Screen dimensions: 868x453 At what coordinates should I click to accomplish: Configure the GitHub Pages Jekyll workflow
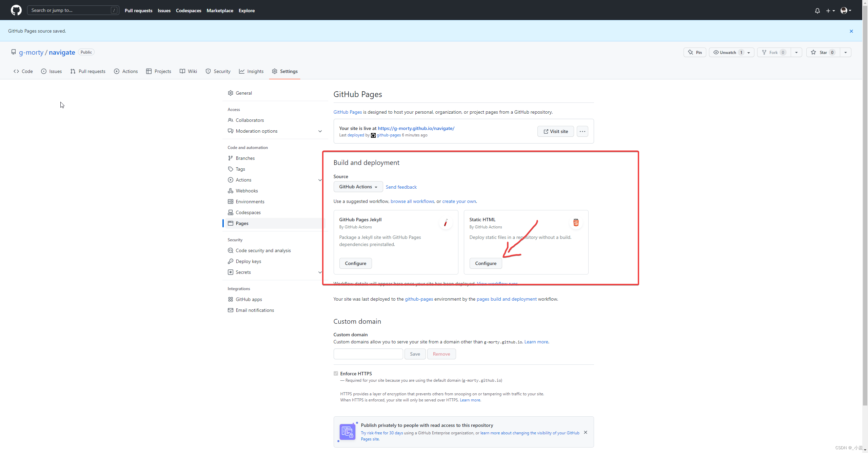tap(355, 263)
